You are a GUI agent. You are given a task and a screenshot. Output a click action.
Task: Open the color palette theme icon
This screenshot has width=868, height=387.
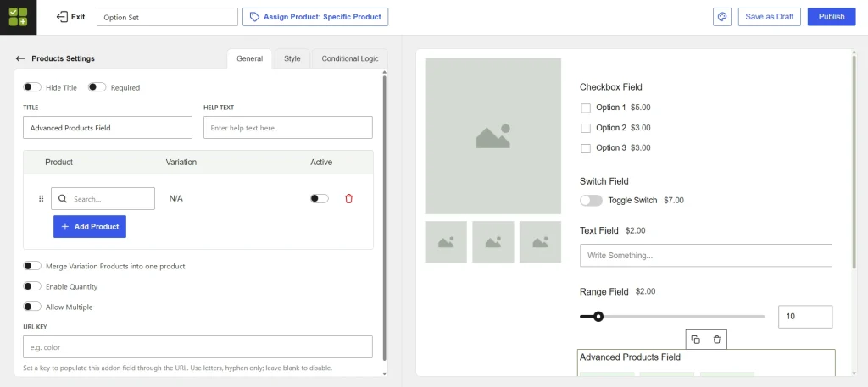pyautogui.click(x=722, y=17)
